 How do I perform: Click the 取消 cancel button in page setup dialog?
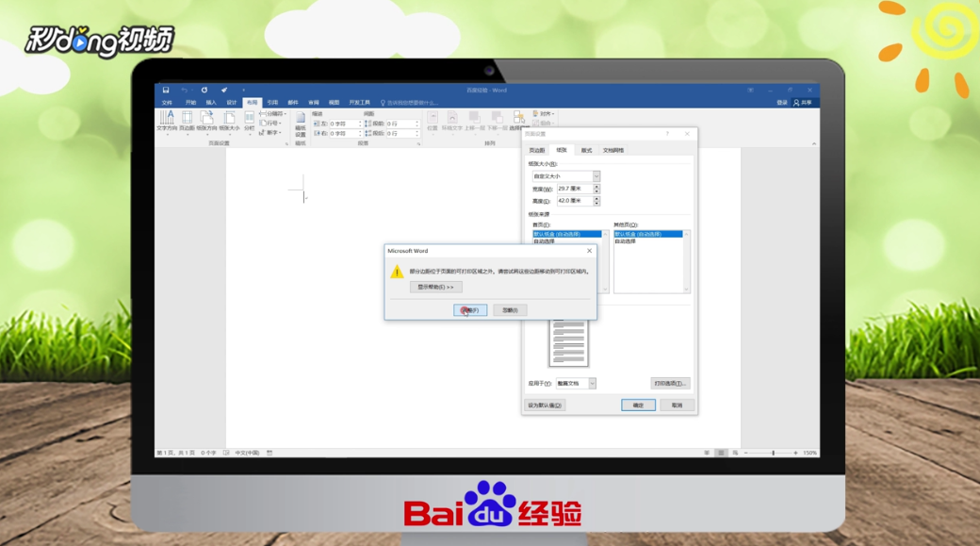[x=677, y=405]
